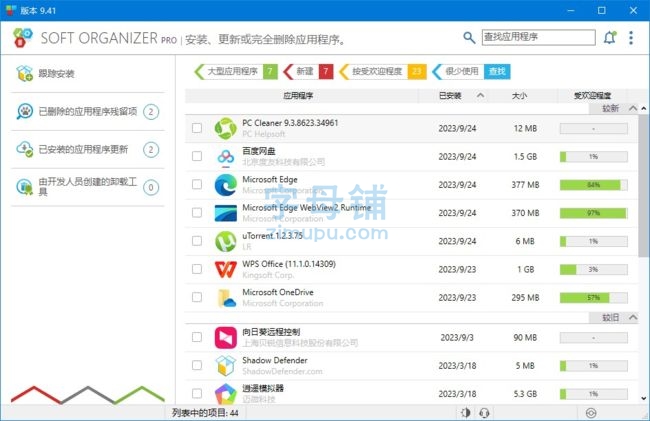Click 列表中的项目: 44 in status bar
Image resolution: width=650 pixels, height=421 pixels.
205,413
